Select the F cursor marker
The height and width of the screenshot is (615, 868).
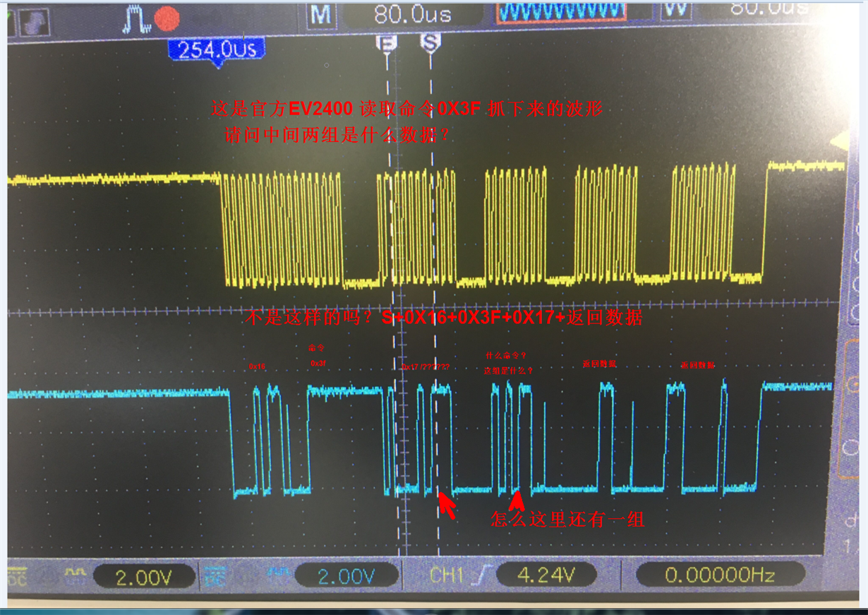[x=386, y=44]
